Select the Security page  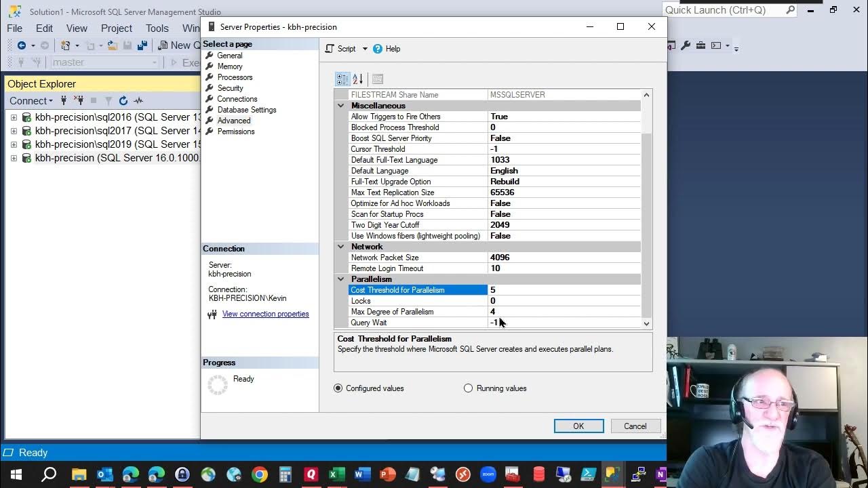click(230, 88)
